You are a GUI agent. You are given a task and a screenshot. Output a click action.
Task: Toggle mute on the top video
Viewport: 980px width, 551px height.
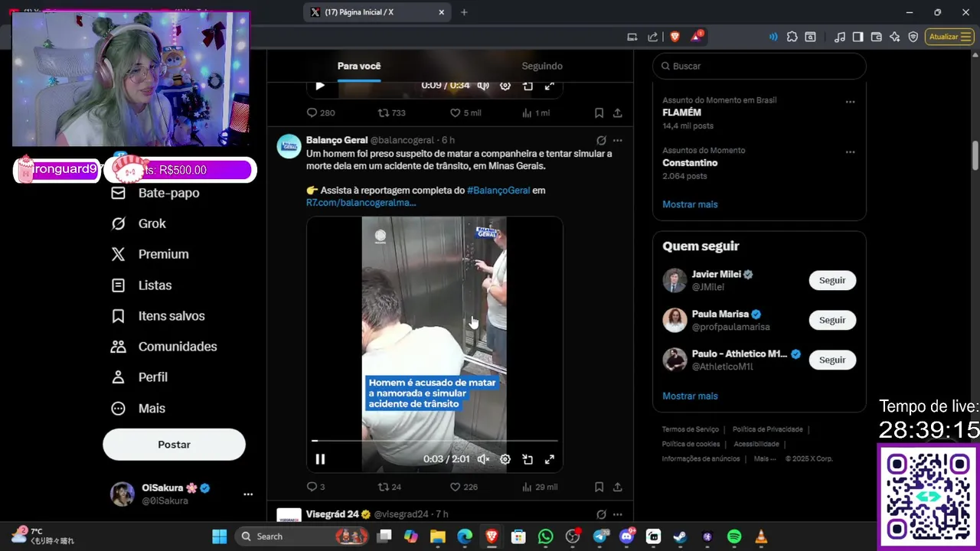483,86
